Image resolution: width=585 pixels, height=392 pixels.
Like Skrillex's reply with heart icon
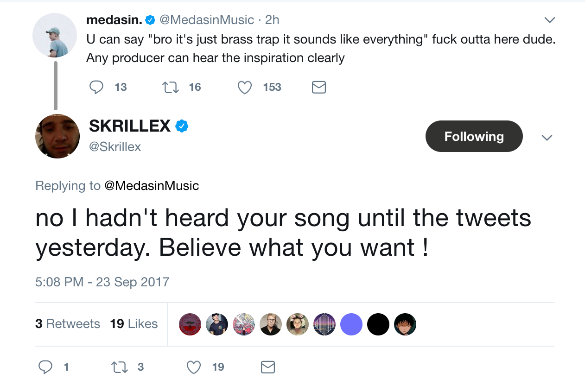pyautogui.click(x=193, y=367)
